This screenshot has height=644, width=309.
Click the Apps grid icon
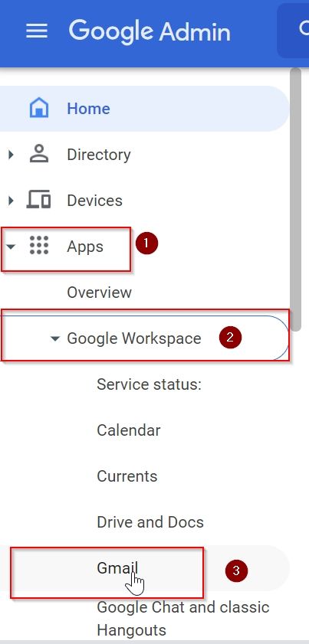(39, 246)
